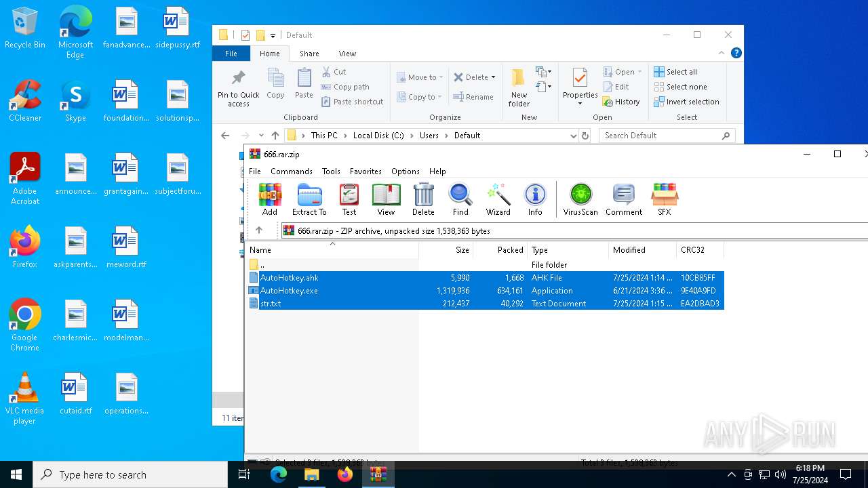Screen dimensions: 868x488
Task: Click Select all in Explorer ribbon
Action: [675, 72]
